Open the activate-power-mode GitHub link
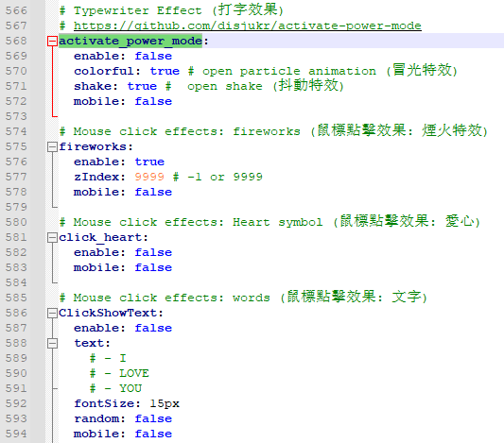The image size is (504, 443). pos(247,26)
